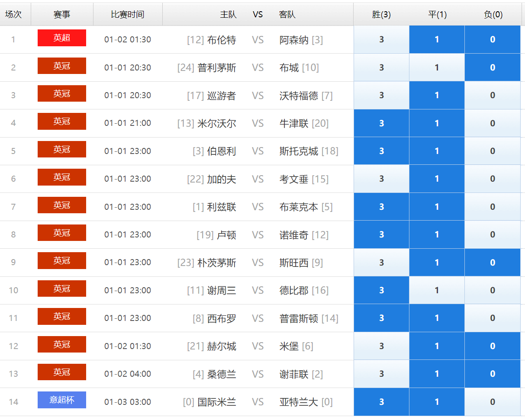Screen dimensions: 525x420
Task: Click match time 01-01 21:00
Action: 128,123
